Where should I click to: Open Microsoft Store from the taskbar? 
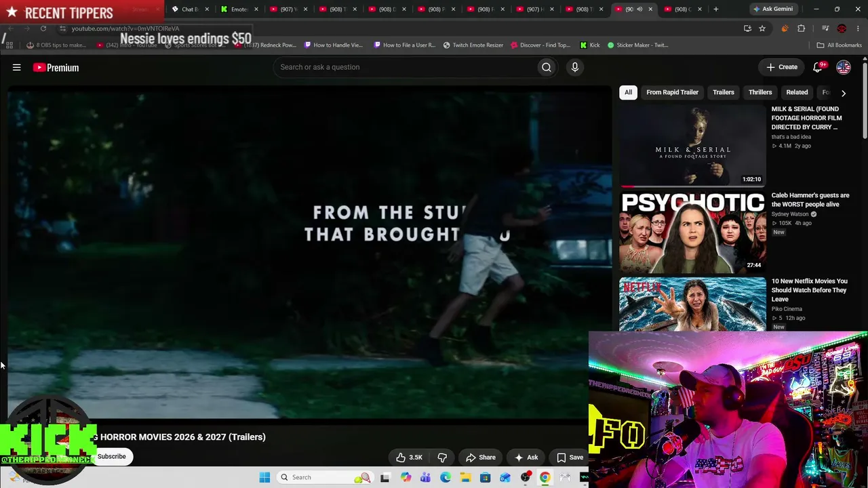click(x=486, y=477)
